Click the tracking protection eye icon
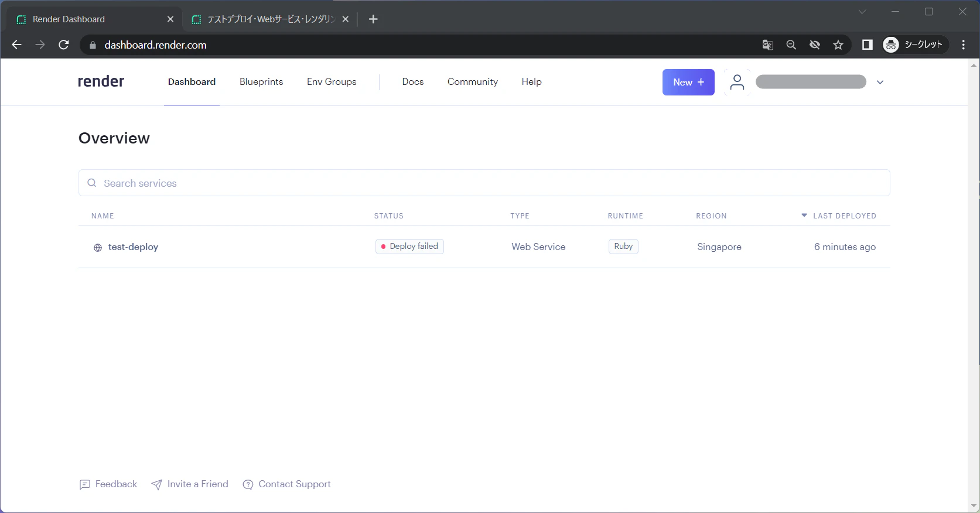This screenshot has width=980, height=513. tap(815, 45)
